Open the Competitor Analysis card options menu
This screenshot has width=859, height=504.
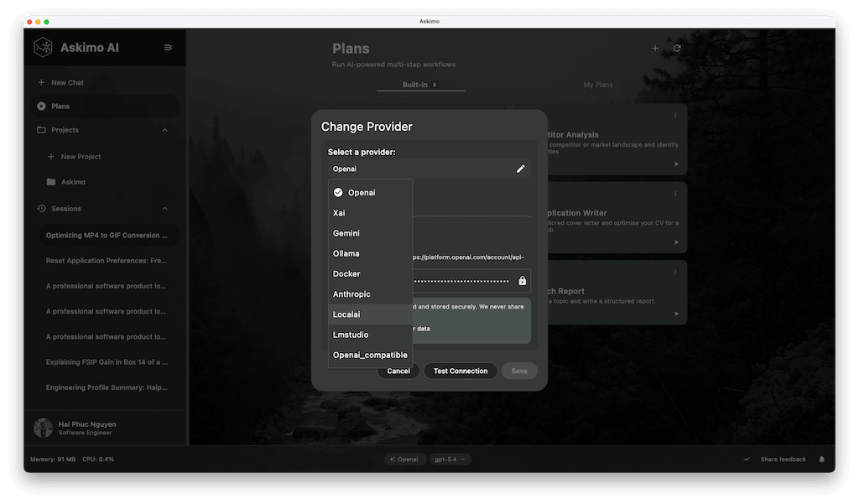[x=675, y=116]
